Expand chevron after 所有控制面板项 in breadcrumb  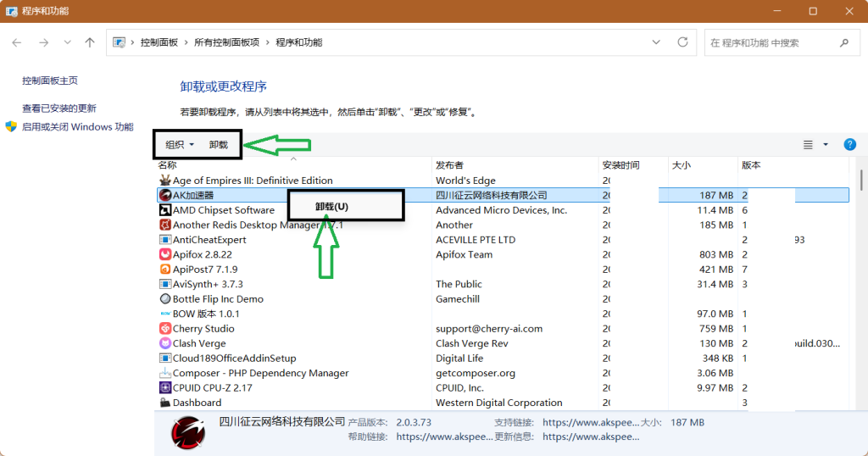coord(267,42)
